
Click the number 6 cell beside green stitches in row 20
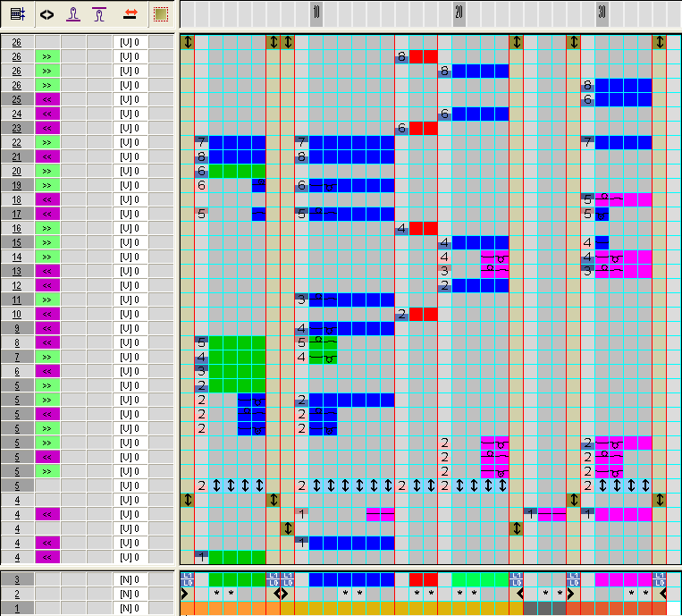pos(201,171)
